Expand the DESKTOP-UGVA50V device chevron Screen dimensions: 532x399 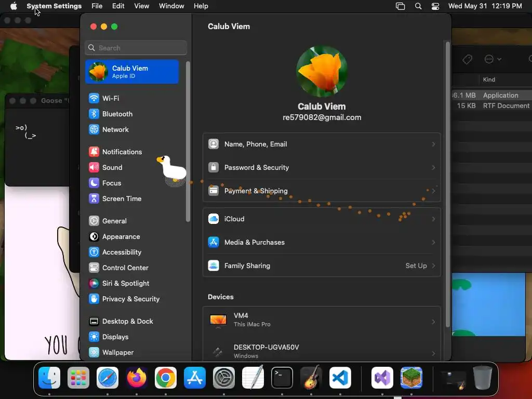433,353
